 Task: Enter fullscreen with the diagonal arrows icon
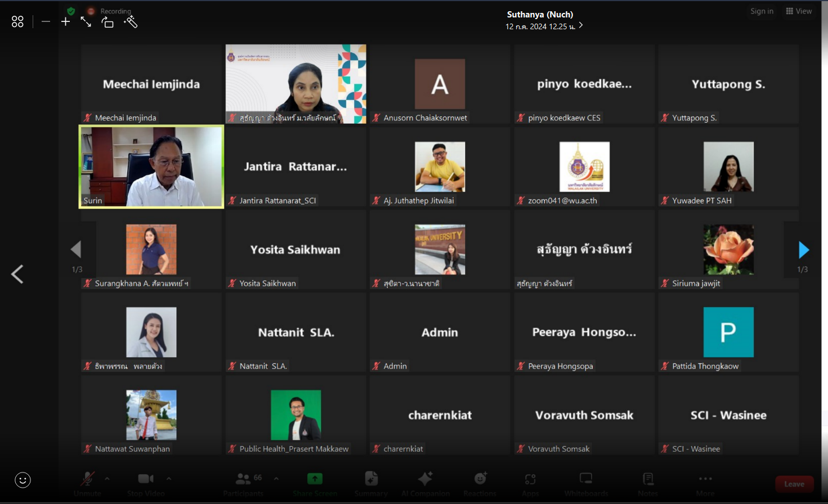[x=86, y=22]
